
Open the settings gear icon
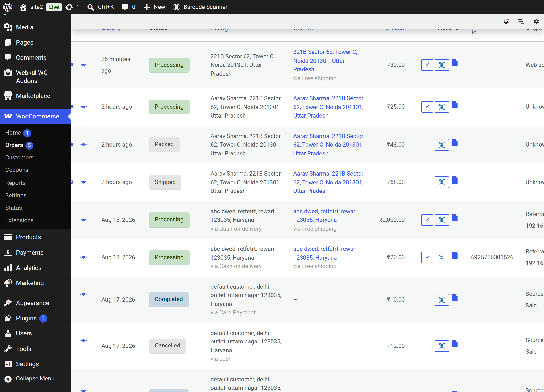click(x=536, y=21)
